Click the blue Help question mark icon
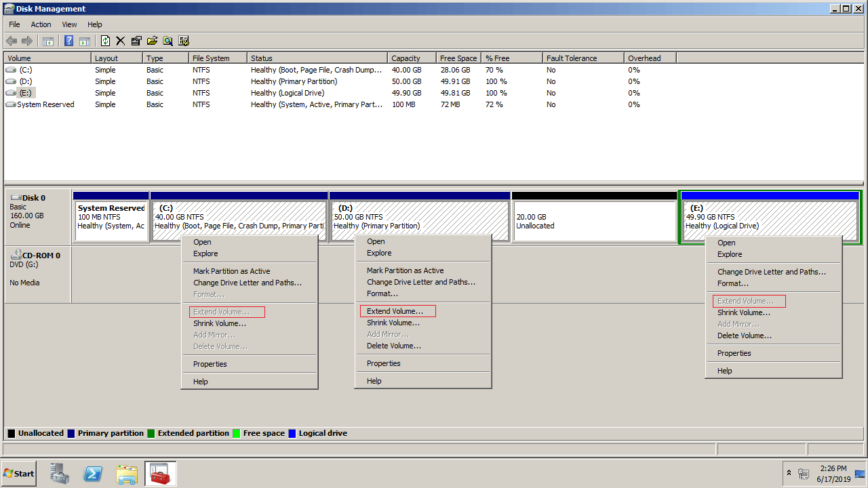 [68, 41]
